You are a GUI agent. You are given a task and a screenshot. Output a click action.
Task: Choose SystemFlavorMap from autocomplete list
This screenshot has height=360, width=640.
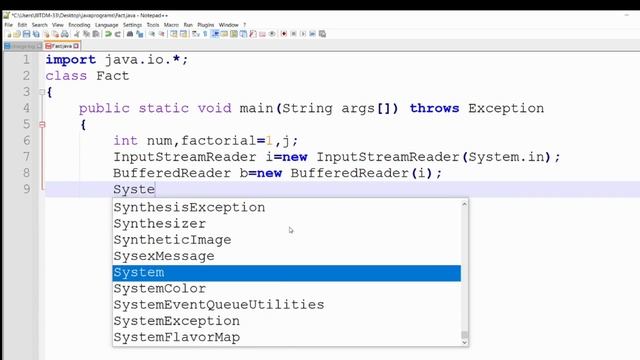click(x=287, y=338)
